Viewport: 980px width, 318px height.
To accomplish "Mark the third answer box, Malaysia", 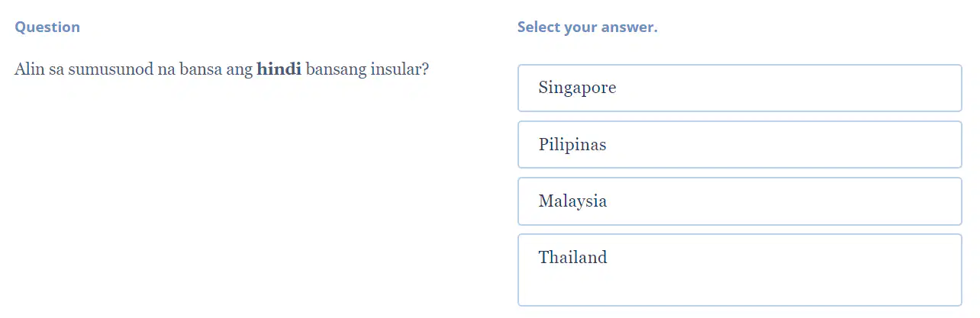I will 740,201.
